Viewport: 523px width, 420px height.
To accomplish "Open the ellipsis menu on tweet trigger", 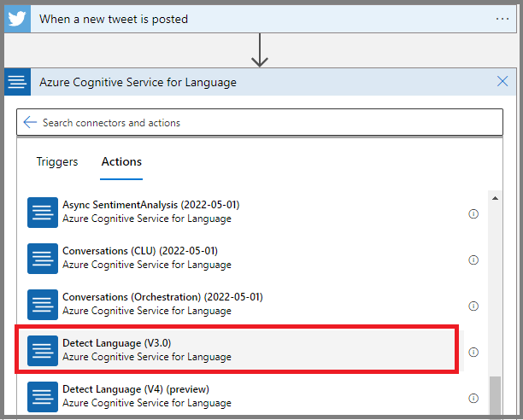I will [502, 19].
